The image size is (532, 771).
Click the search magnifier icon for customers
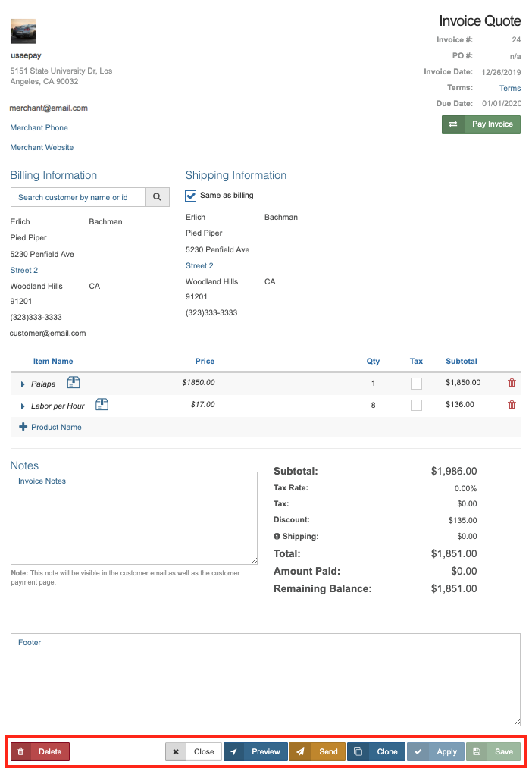point(157,197)
